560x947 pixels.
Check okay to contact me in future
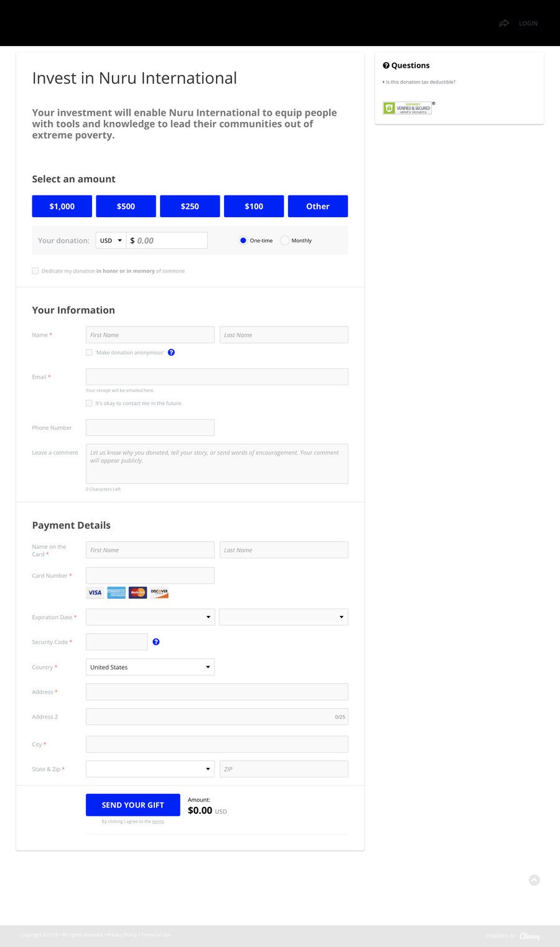click(x=89, y=403)
